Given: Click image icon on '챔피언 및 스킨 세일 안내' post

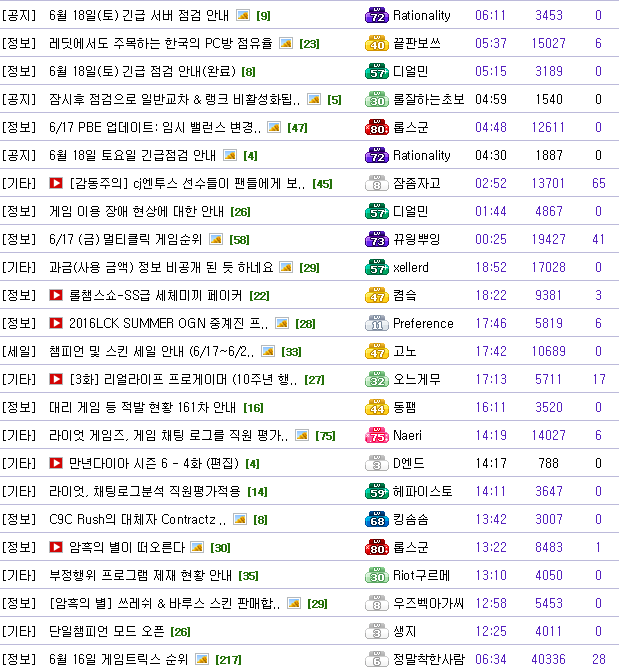Looking at the screenshot, I should pos(268,351).
